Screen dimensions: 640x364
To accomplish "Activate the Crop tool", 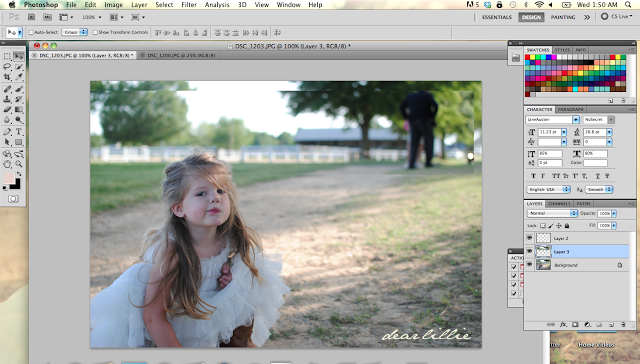I will (x=7, y=77).
